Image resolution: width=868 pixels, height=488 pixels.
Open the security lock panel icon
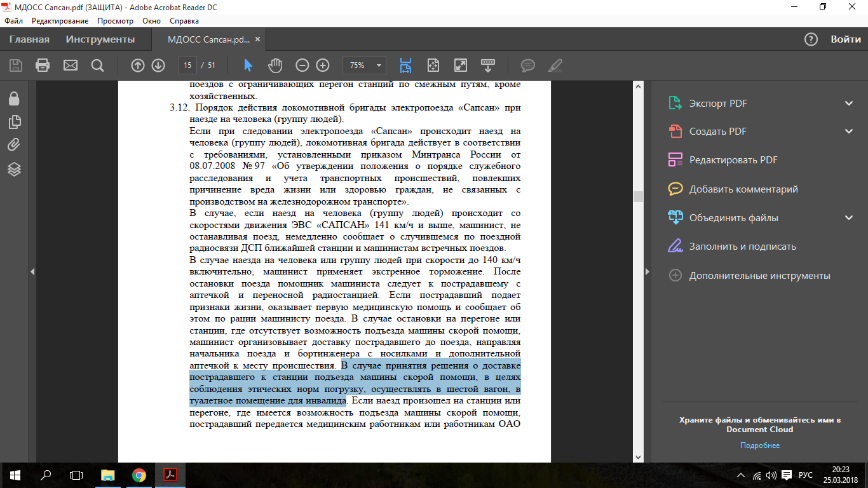coord(14,98)
